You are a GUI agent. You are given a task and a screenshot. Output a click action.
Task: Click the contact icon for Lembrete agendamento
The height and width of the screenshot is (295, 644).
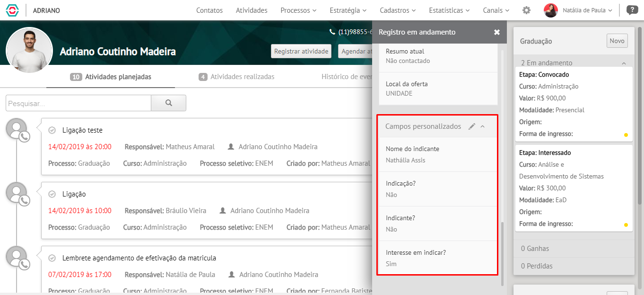click(17, 258)
